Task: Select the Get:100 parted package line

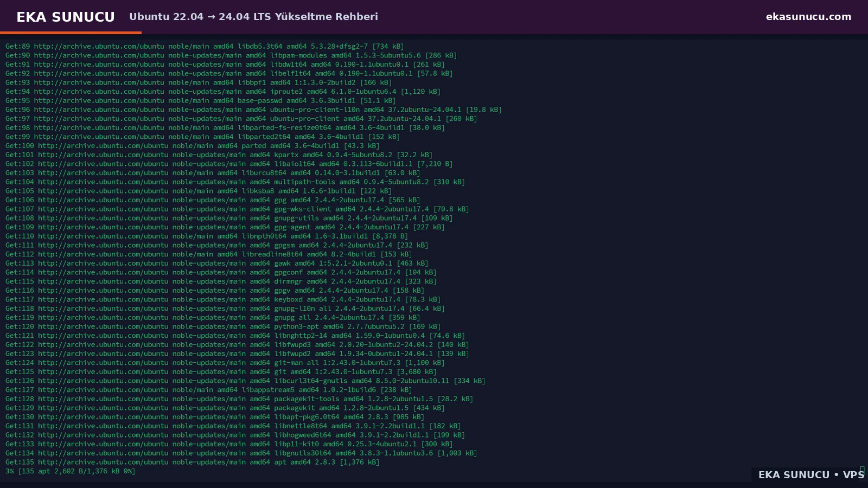Action: point(193,145)
